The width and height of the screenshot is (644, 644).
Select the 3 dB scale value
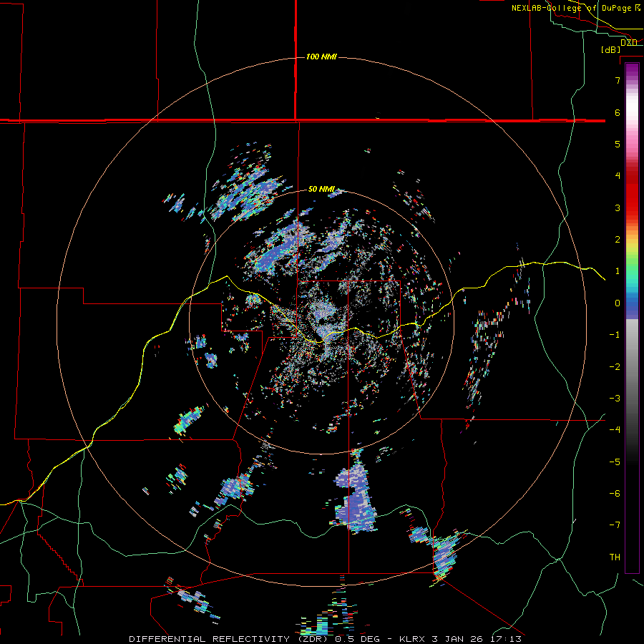(x=618, y=208)
